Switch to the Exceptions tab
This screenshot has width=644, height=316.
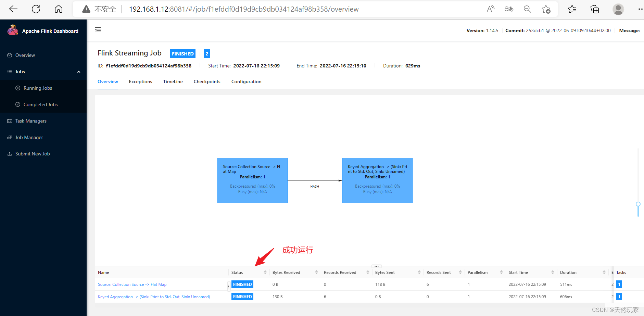[140, 81]
